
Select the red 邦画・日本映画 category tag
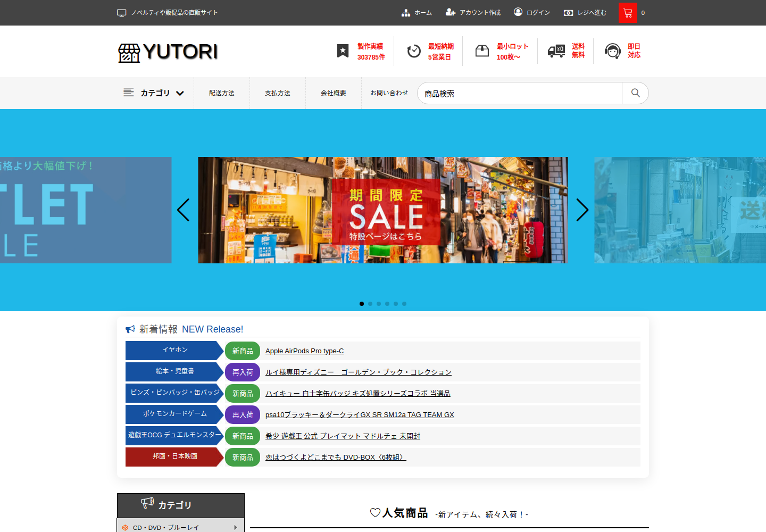(x=174, y=457)
